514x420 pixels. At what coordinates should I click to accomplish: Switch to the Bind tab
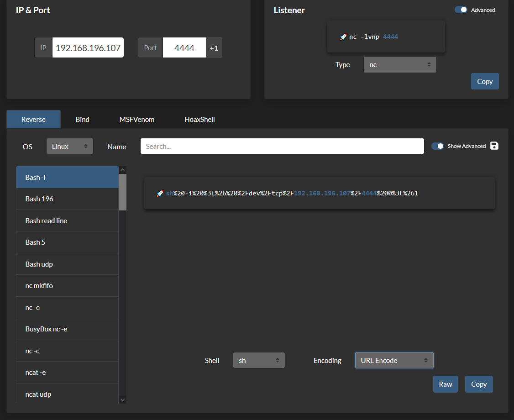coord(82,120)
